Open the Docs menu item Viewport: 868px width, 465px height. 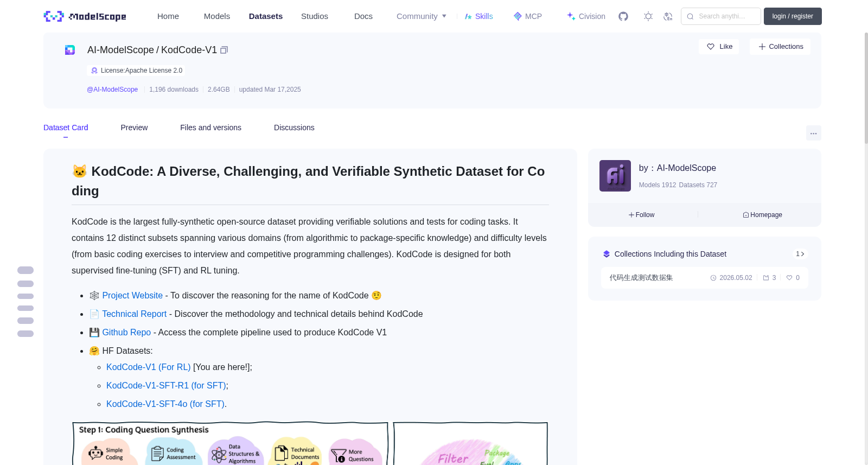[363, 16]
